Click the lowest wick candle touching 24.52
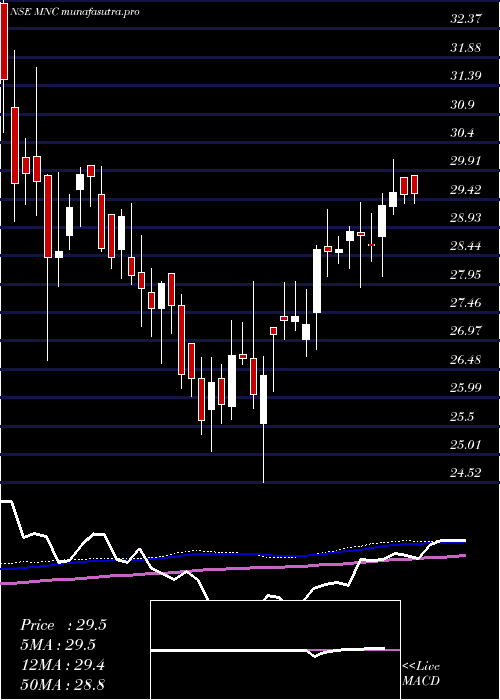The image size is (500, 700). click(263, 399)
